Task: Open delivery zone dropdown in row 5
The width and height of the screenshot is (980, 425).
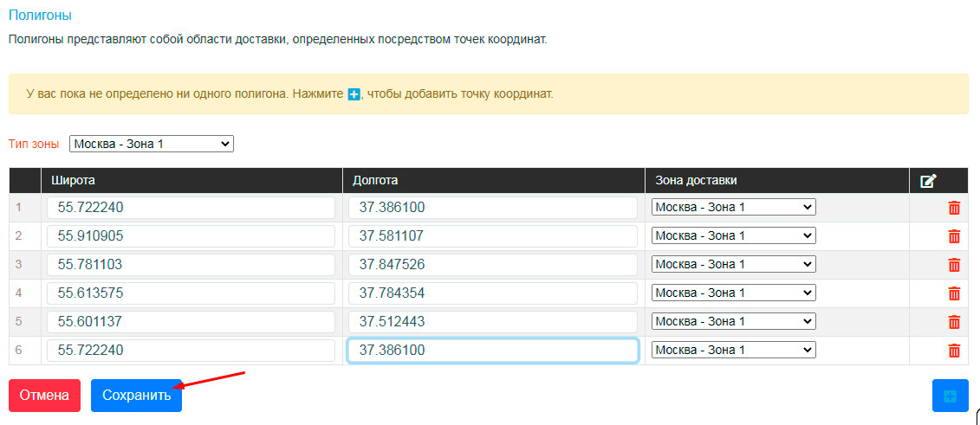Action: pos(734,321)
